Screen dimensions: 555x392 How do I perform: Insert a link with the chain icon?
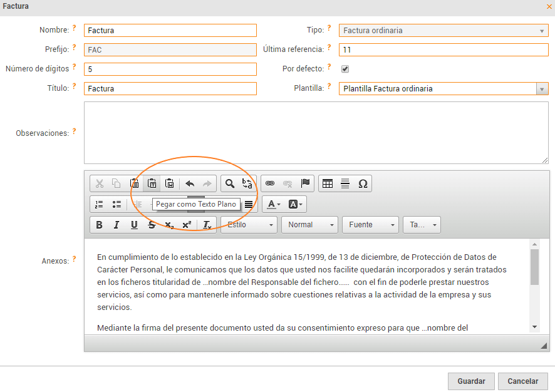coord(270,183)
